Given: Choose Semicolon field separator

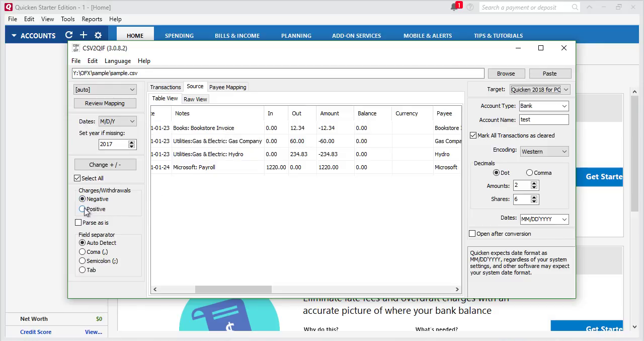Looking at the screenshot, I should (x=82, y=261).
